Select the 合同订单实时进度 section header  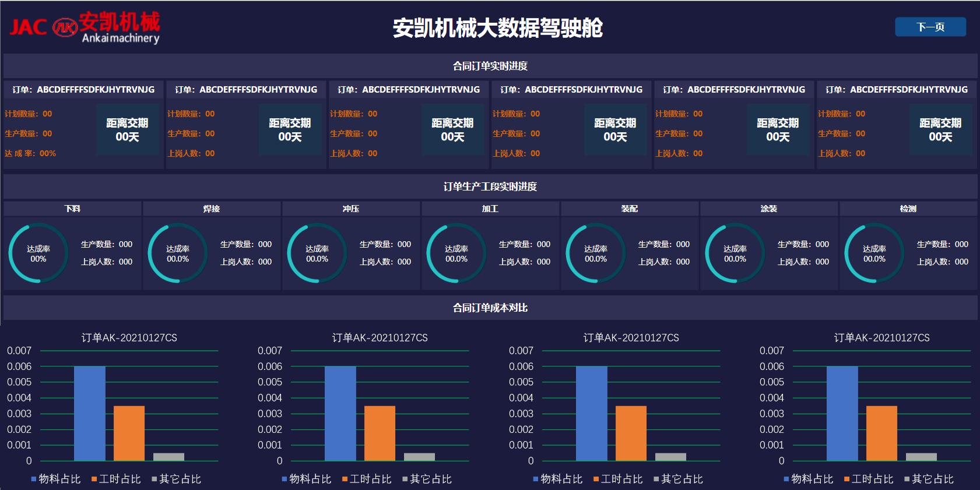490,66
